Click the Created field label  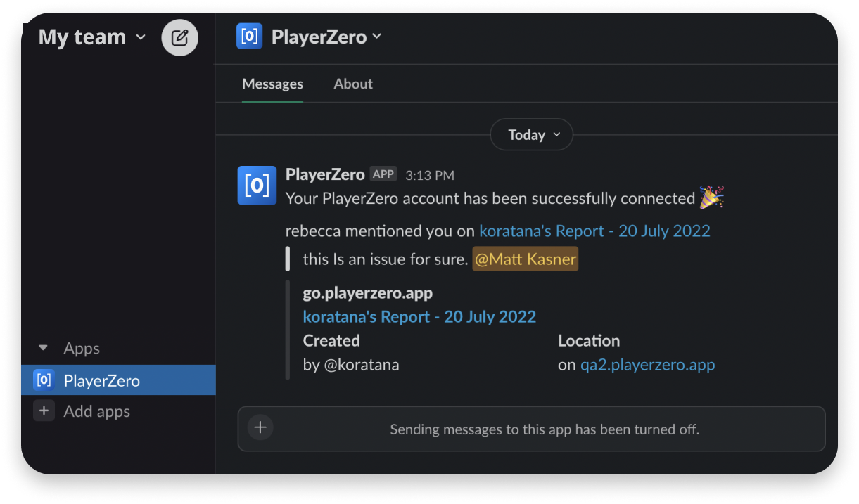pyautogui.click(x=331, y=341)
